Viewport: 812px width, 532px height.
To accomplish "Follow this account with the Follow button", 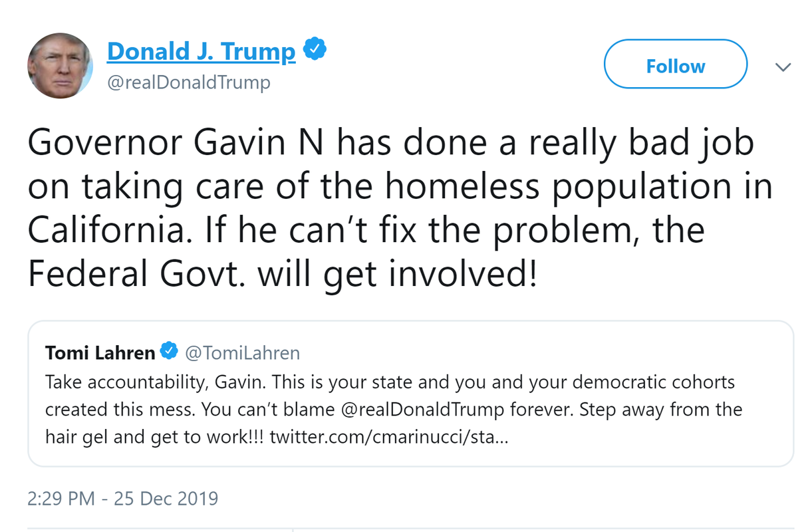I will [x=675, y=66].
